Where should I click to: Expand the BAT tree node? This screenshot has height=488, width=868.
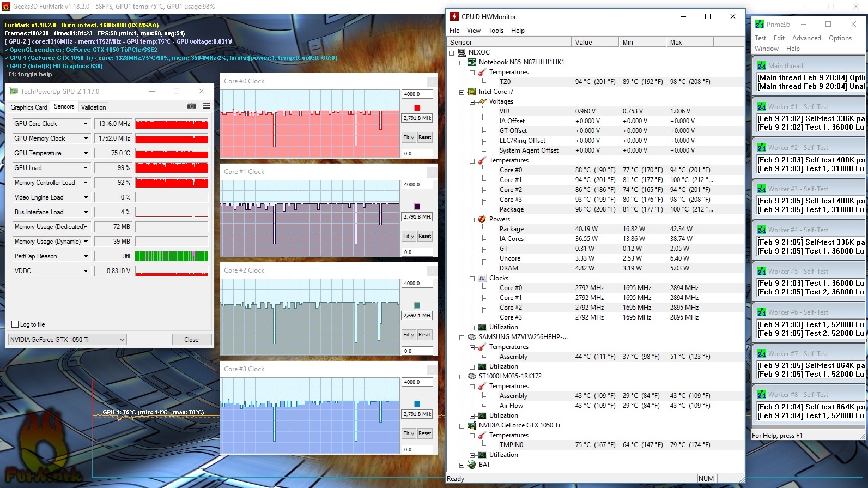(x=462, y=465)
